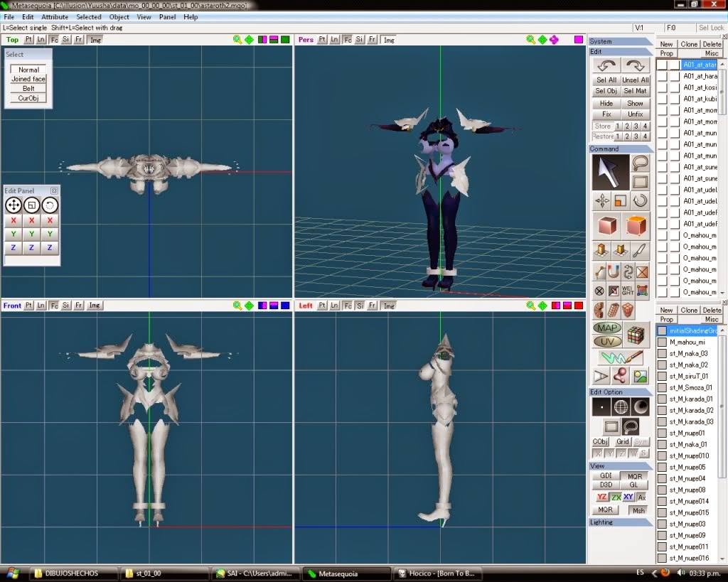
Task: Collapse the Edit panel header
Action: tap(620, 51)
